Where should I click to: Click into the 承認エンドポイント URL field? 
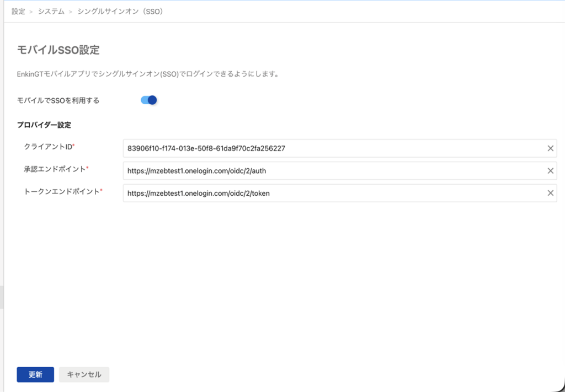tap(331, 171)
